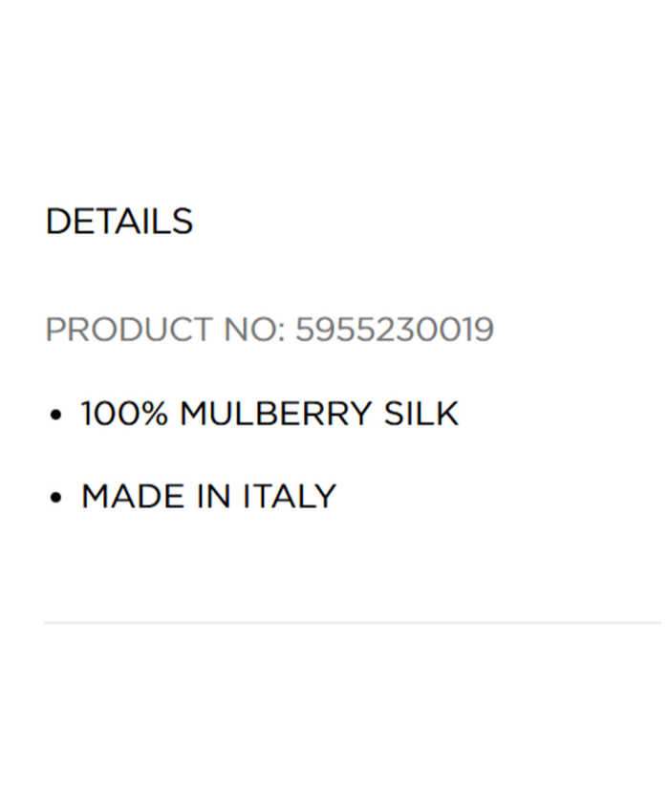Click the word SILK
Screen dimensions: 669x812
click(x=421, y=414)
